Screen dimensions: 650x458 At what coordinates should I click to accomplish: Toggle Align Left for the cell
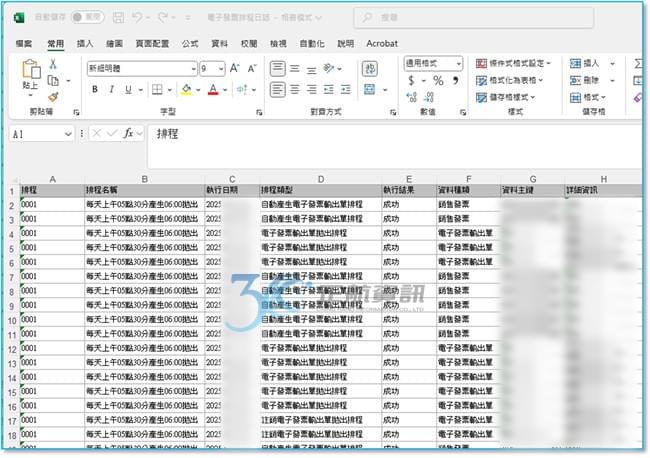pyautogui.click(x=277, y=89)
